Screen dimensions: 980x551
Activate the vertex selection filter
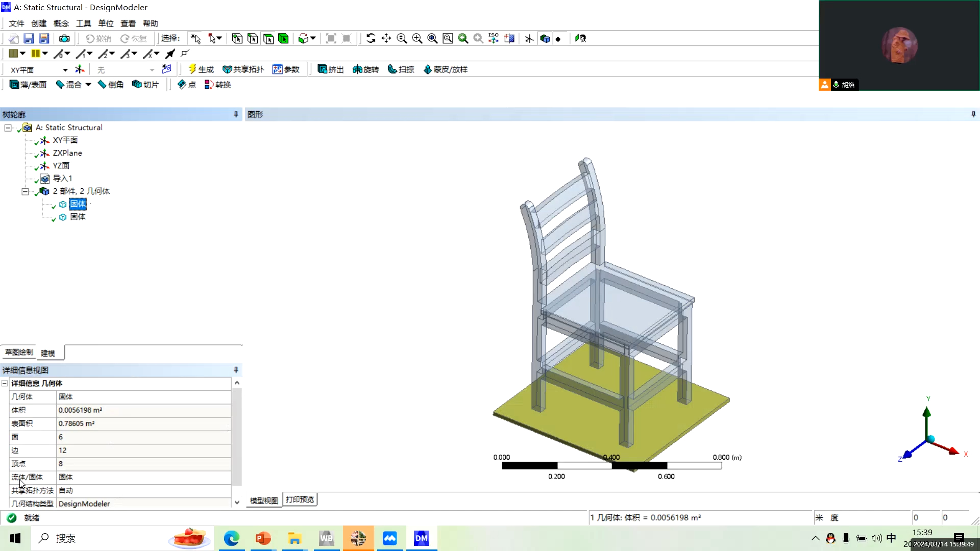coord(237,38)
